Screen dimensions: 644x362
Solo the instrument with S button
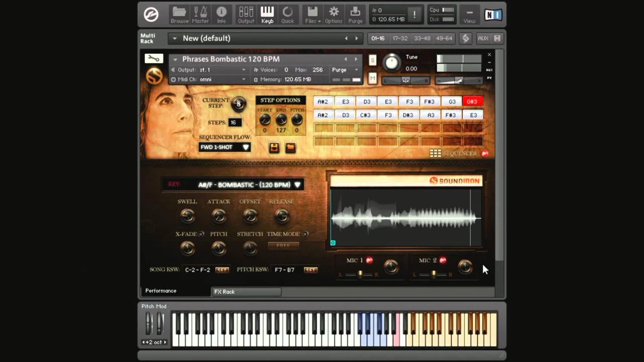point(372,60)
